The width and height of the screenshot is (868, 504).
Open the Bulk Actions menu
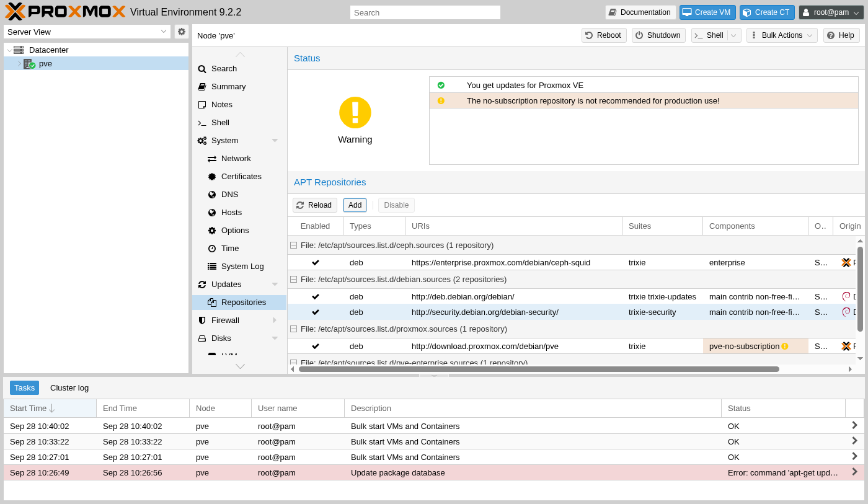[x=782, y=35]
